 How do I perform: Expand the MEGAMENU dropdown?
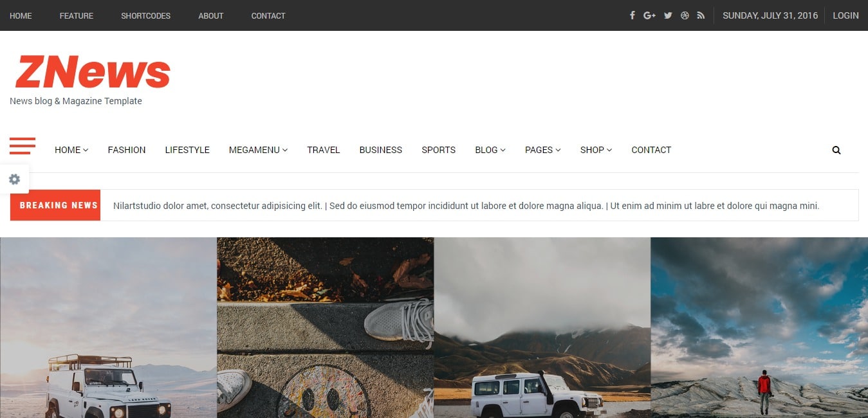point(257,150)
